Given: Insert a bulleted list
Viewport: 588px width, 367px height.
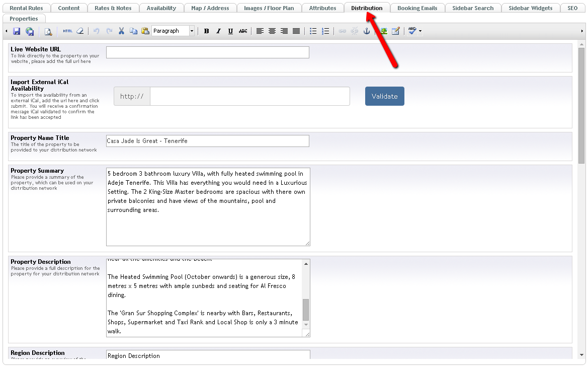Looking at the screenshot, I should [313, 31].
